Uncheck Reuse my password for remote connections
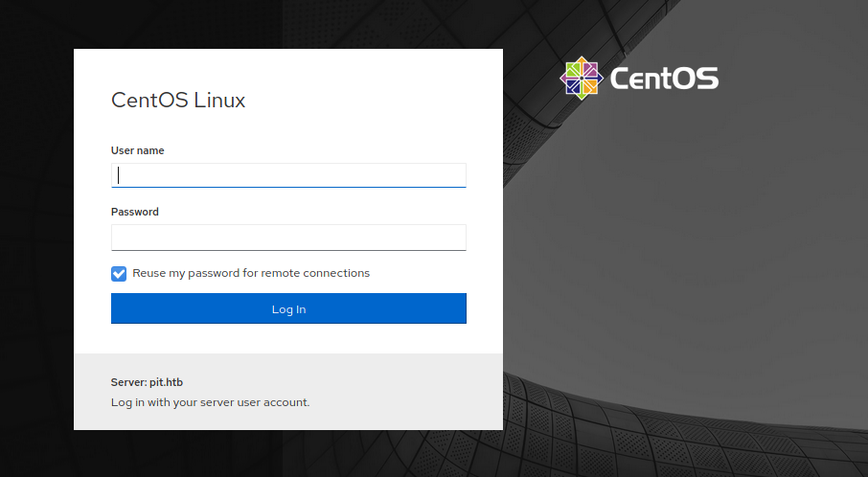 (119, 273)
